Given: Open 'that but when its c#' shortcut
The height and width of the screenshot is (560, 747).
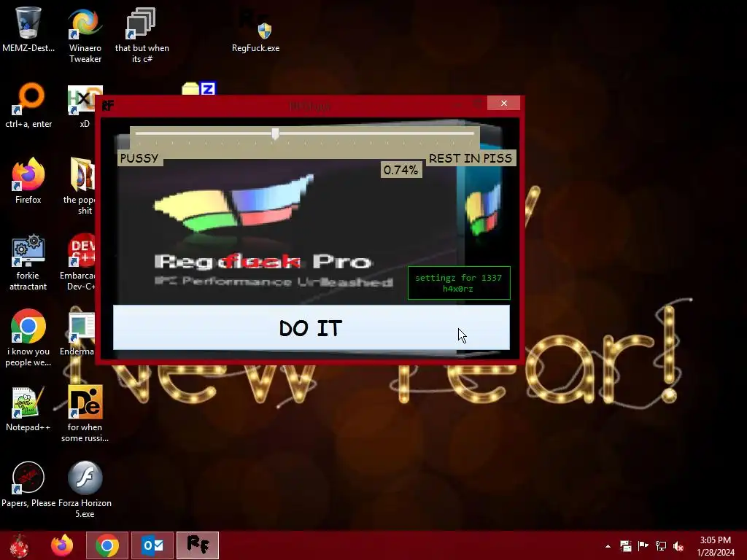Looking at the screenshot, I should point(142,34).
